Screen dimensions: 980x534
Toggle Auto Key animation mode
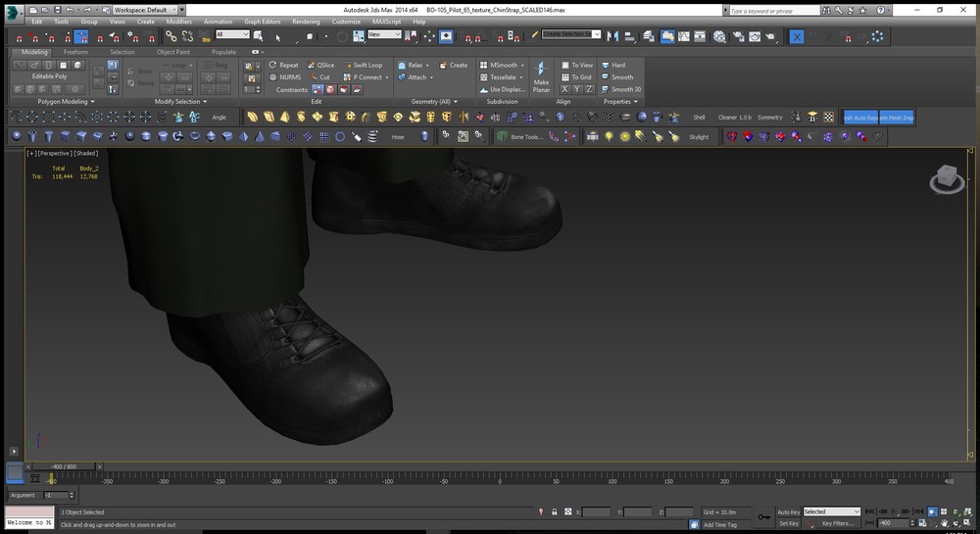(788, 511)
